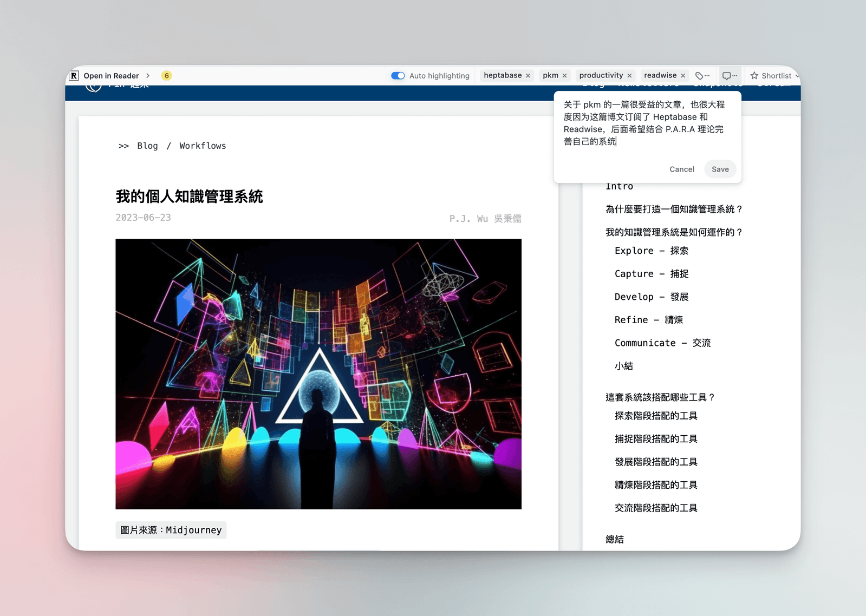Open the add tag icon
This screenshot has width=866, height=616.
coord(702,76)
